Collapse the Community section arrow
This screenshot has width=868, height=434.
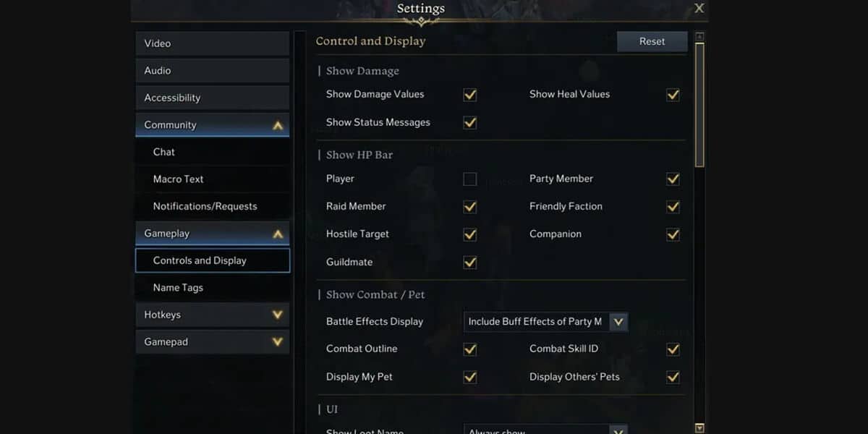[x=278, y=125]
